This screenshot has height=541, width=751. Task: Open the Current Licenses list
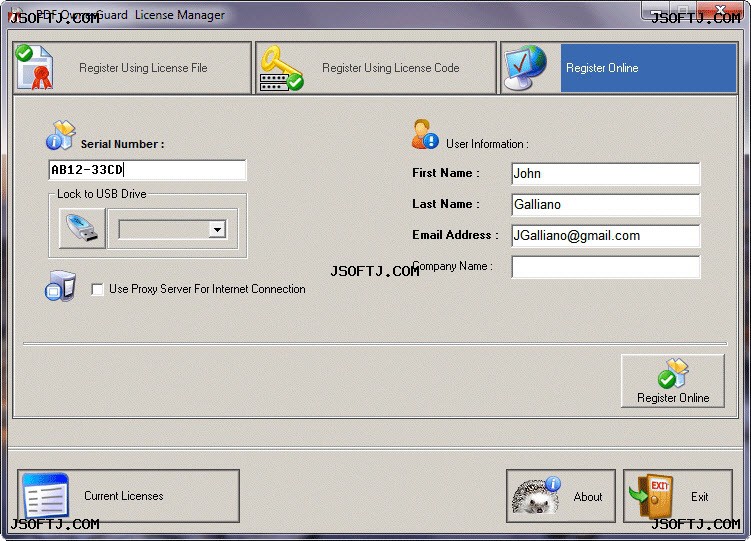pyautogui.click(x=128, y=496)
